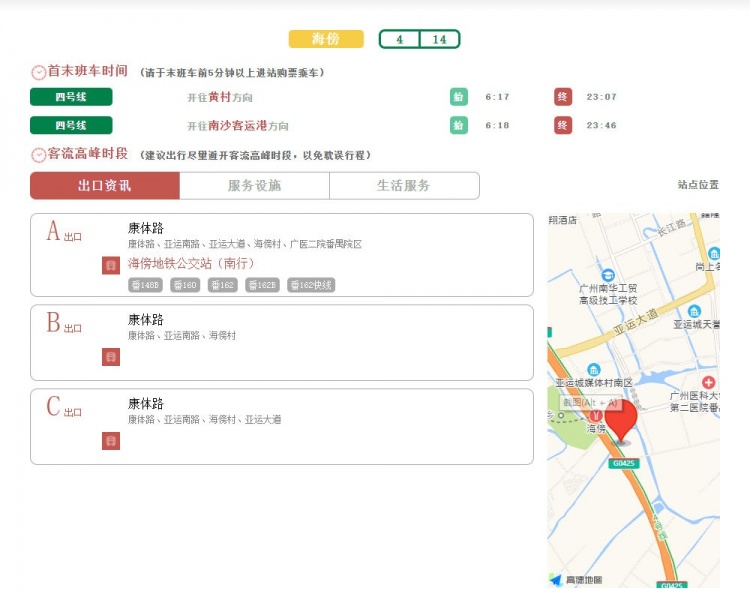
Task: Select the 番162快线 bus route tag
Action: click(x=312, y=285)
